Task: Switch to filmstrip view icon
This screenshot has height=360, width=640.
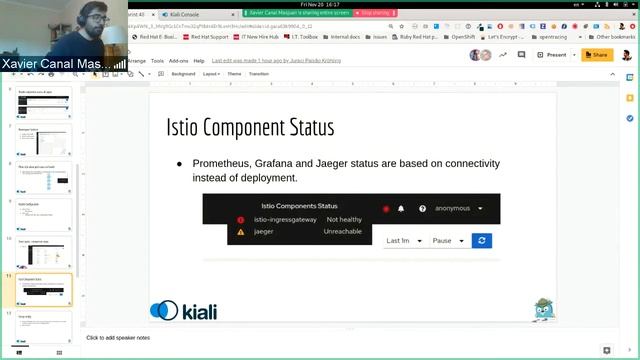Action: click(19, 353)
